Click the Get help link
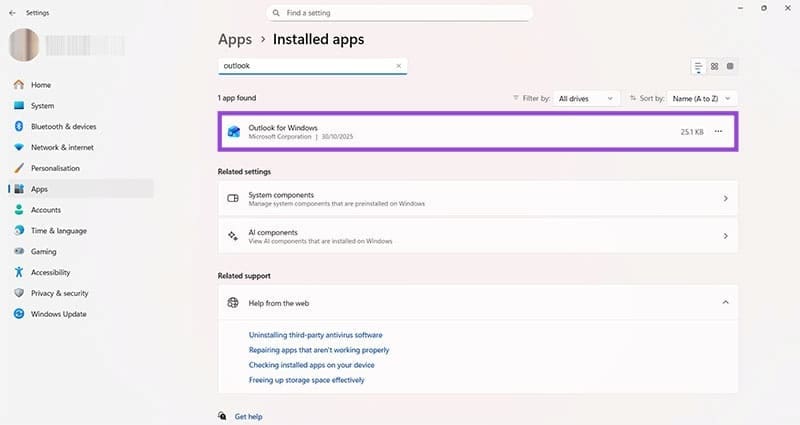Image resolution: width=800 pixels, height=425 pixels. pyautogui.click(x=248, y=416)
